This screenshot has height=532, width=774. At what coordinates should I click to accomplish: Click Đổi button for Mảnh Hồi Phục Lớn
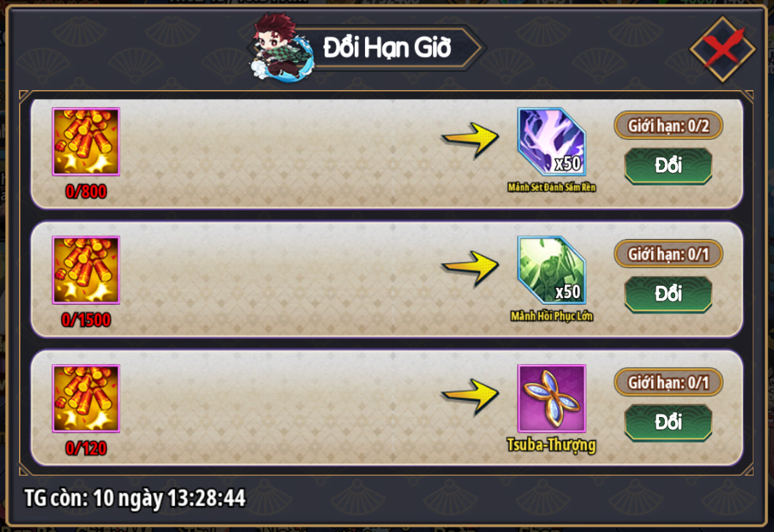(x=668, y=294)
